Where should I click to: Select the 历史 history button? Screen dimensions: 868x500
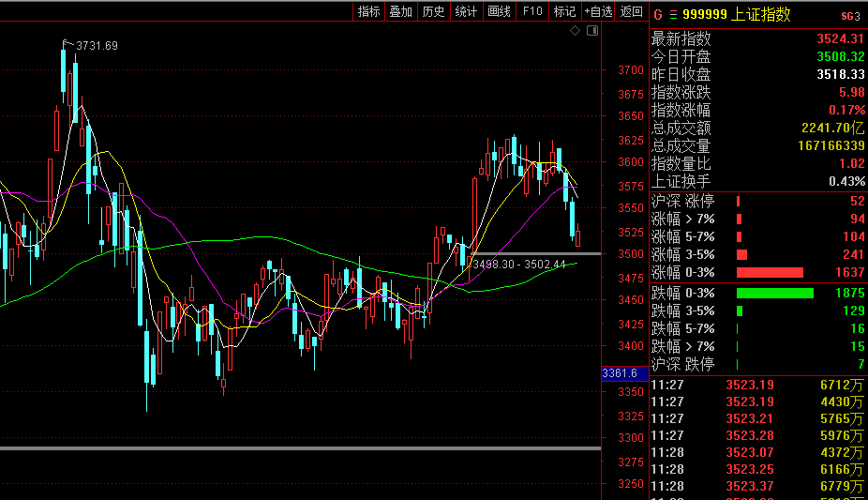pos(433,11)
